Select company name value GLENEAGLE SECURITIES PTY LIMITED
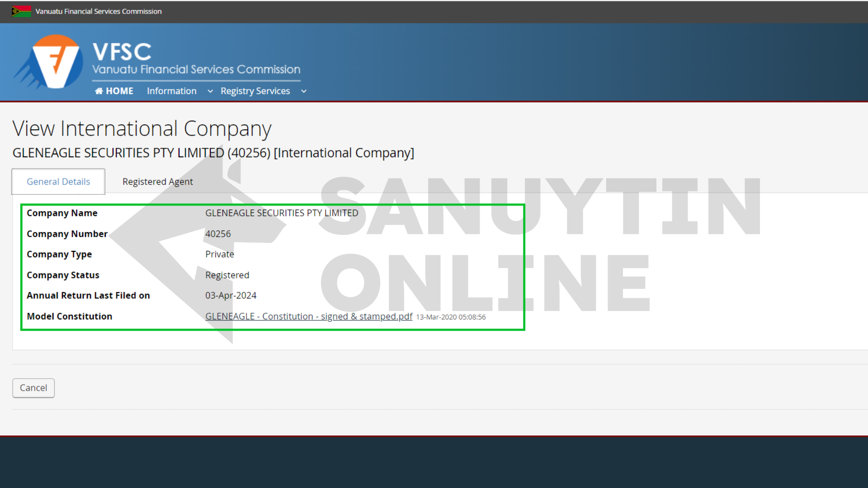 [282, 213]
